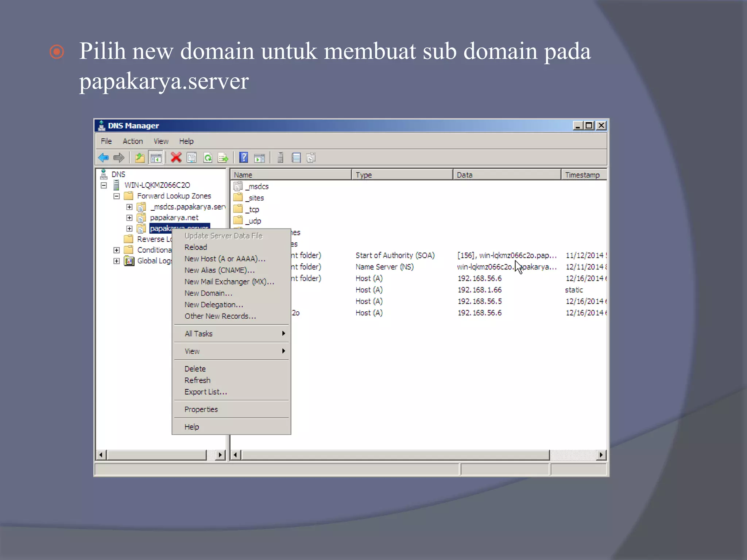Expand the selected papakarya.server zone node
The width and height of the screenshot is (747, 560).
point(129,229)
